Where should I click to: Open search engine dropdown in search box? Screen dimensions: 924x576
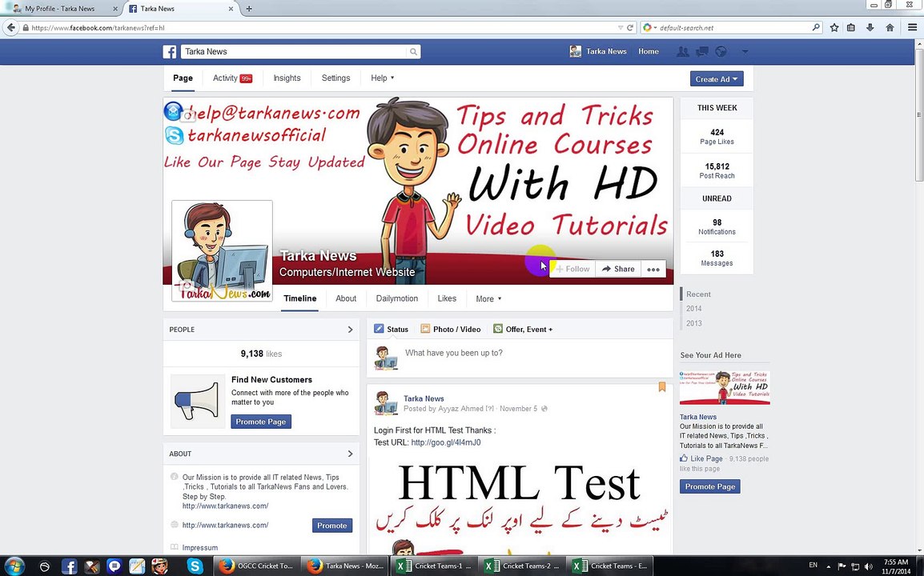pyautogui.click(x=649, y=28)
